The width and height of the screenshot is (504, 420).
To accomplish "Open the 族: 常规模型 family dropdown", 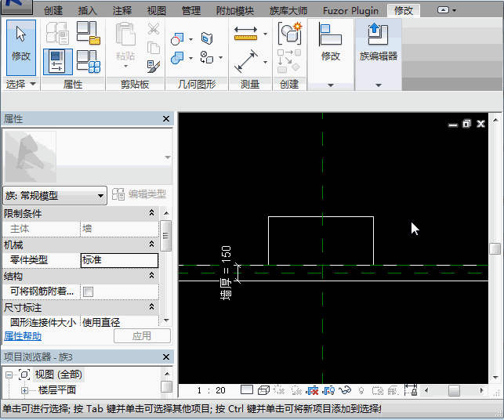I will point(55,195).
